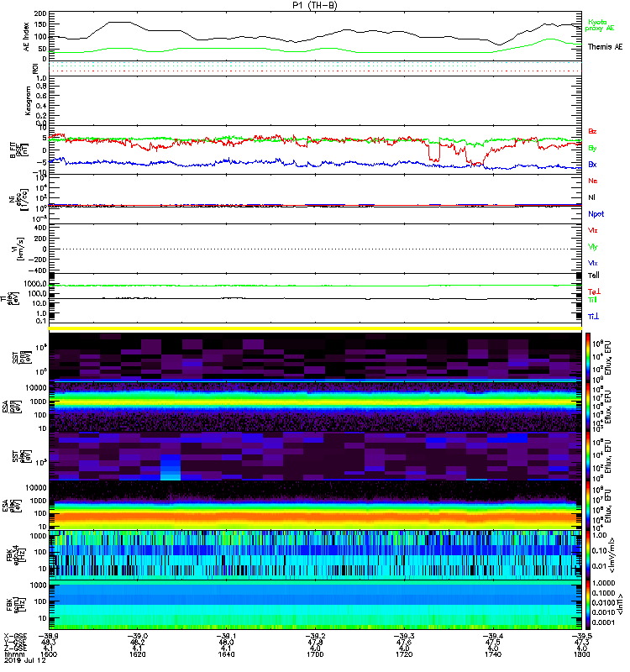630x672 pixels.
Task: Click the -400 tick on Vi axis
Action: click(36, 270)
